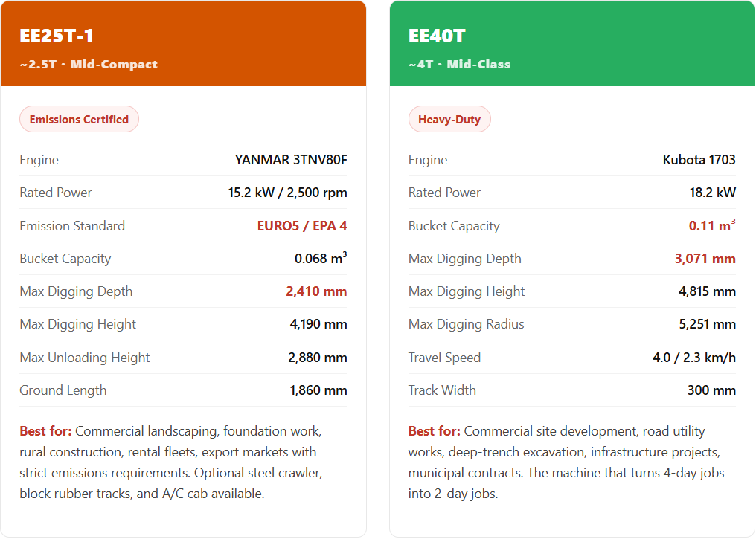Open the EE40T card heading
The image size is (756, 539).
[x=437, y=36]
